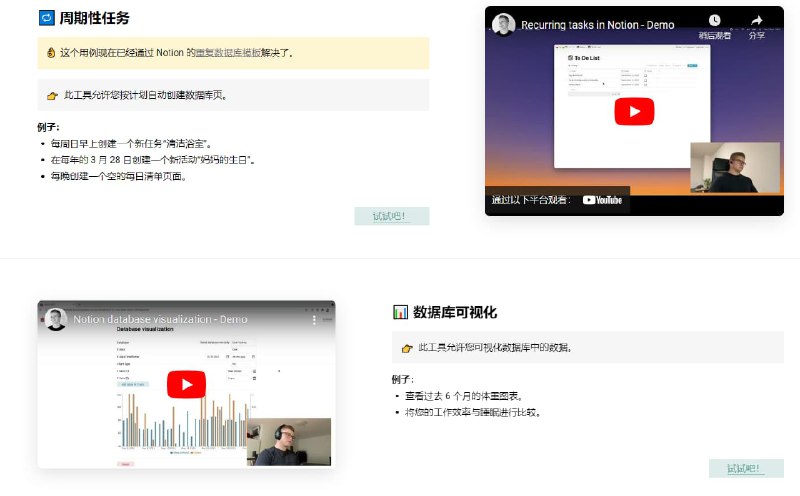Click the blue recurring tasks icon beside 周期性任务
The height and width of the screenshot is (496, 800).
click(x=46, y=18)
